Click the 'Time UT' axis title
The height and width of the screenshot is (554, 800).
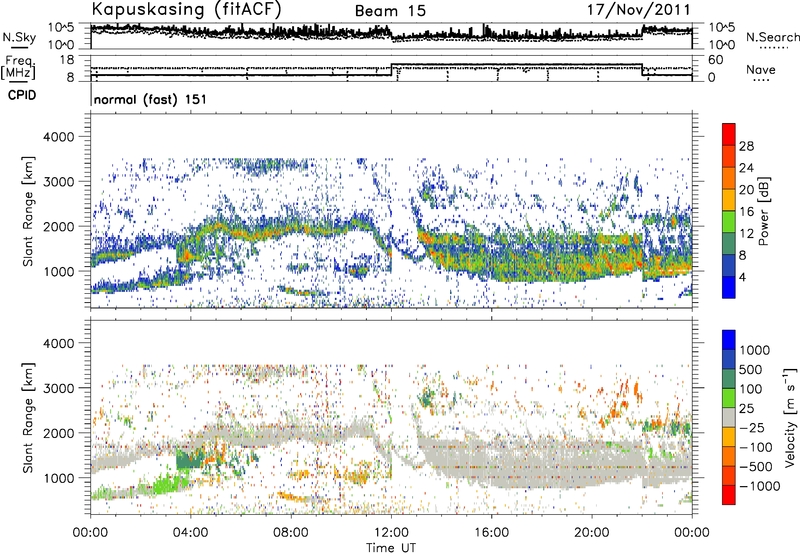pos(391,548)
